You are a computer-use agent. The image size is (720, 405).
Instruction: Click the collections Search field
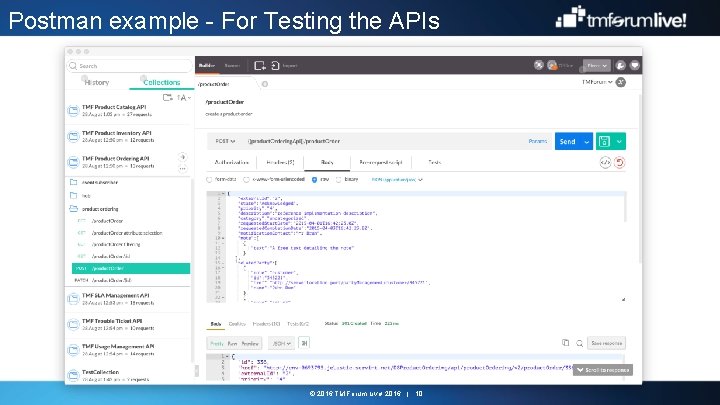[x=129, y=66]
